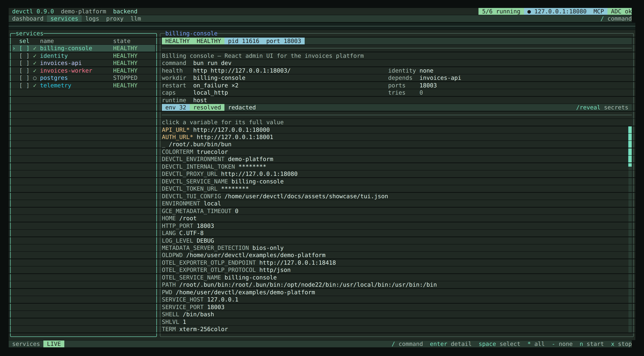This screenshot has height=356, width=644.
Task: Open the / command prompt at top right
Action: [x=616, y=19]
